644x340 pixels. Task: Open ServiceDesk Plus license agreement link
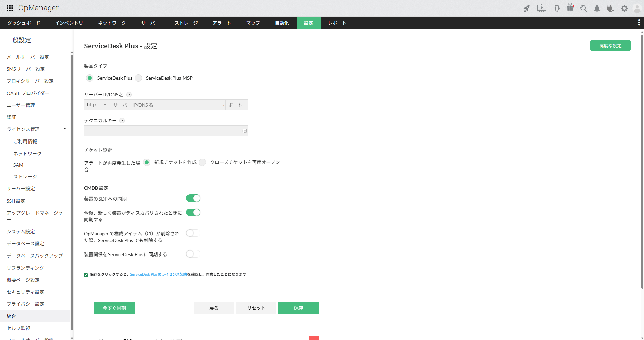159,274
